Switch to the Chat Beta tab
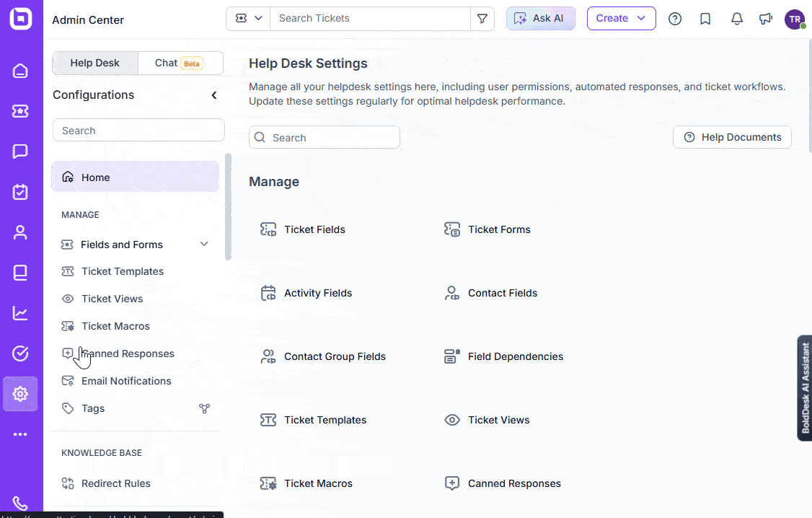Screen dimensions: 812x518 point(180,63)
